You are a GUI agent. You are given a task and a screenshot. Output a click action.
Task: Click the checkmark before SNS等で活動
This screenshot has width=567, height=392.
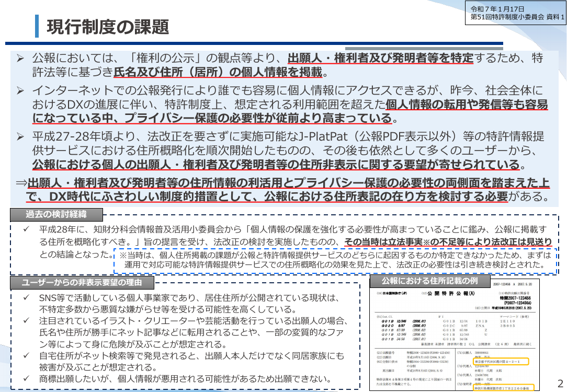click(26, 297)
